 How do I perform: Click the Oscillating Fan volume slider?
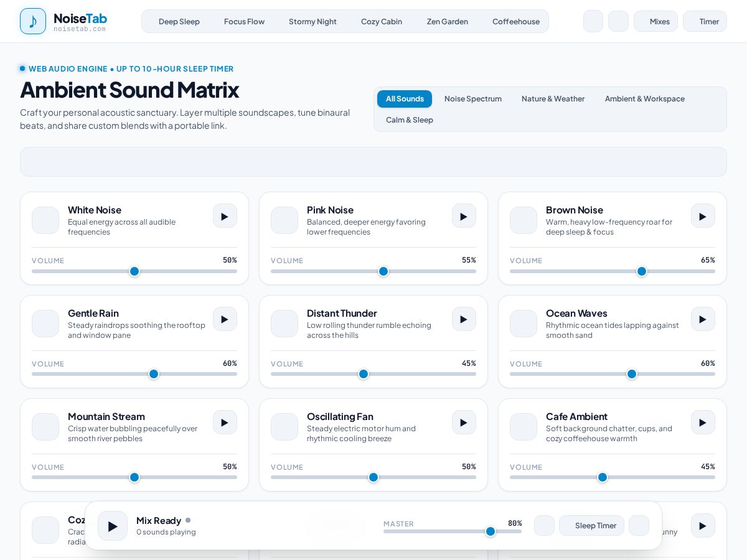374,477
